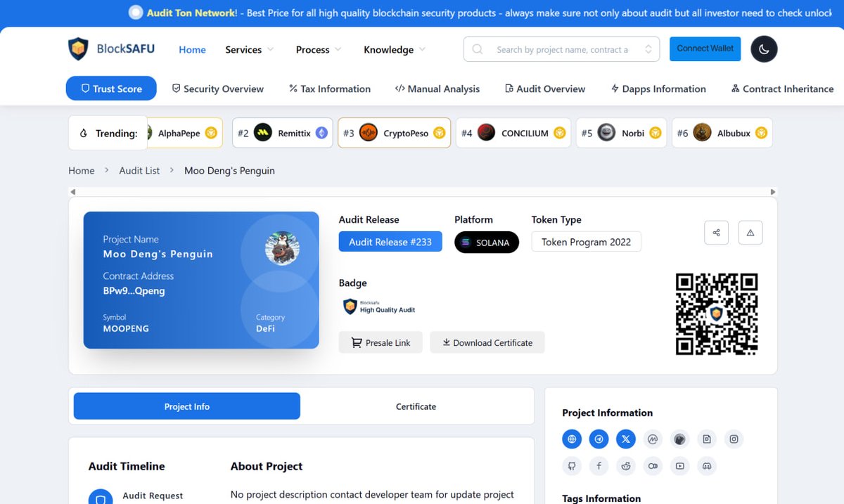The width and height of the screenshot is (844, 504).
Task: Open the X (Twitter) link icon
Action: [626, 439]
